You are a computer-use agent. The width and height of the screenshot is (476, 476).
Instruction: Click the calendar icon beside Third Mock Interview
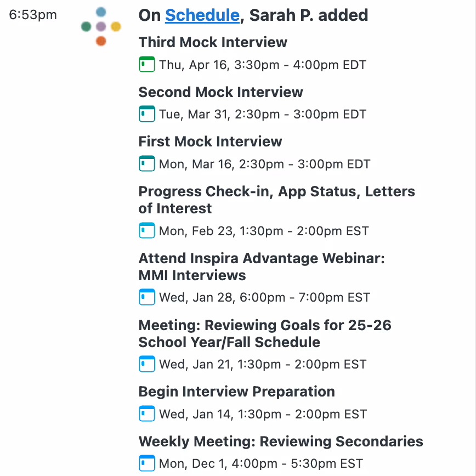[x=147, y=64]
